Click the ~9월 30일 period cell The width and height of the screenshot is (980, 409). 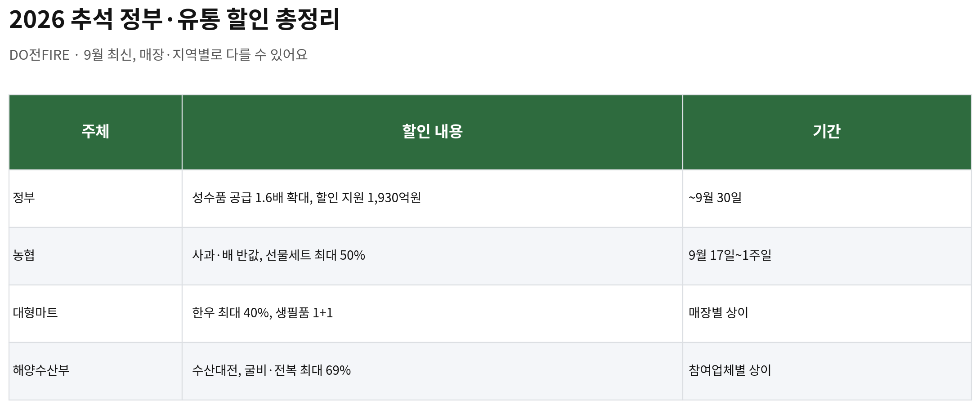pyautogui.click(x=827, y=198)
